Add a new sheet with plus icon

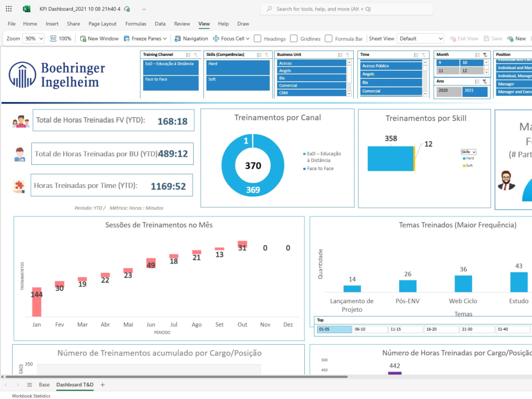pos(103,385)
